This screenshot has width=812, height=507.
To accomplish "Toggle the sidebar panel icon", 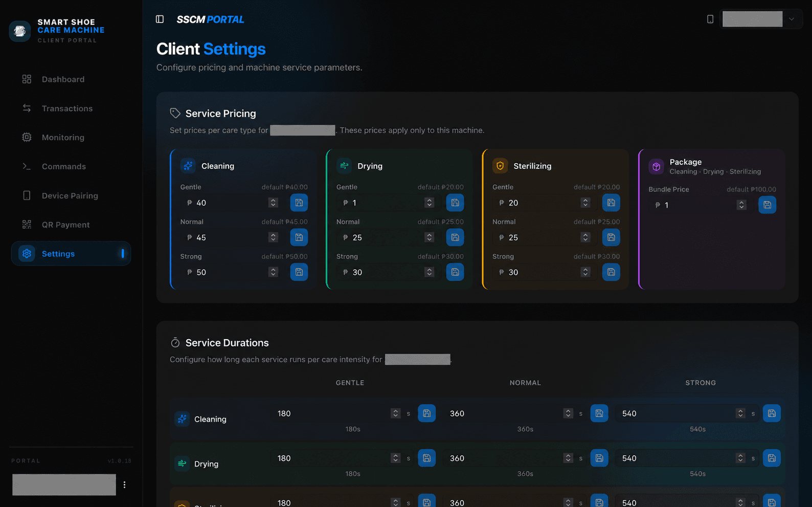I will pyautogui.click(x=160, y=19).
